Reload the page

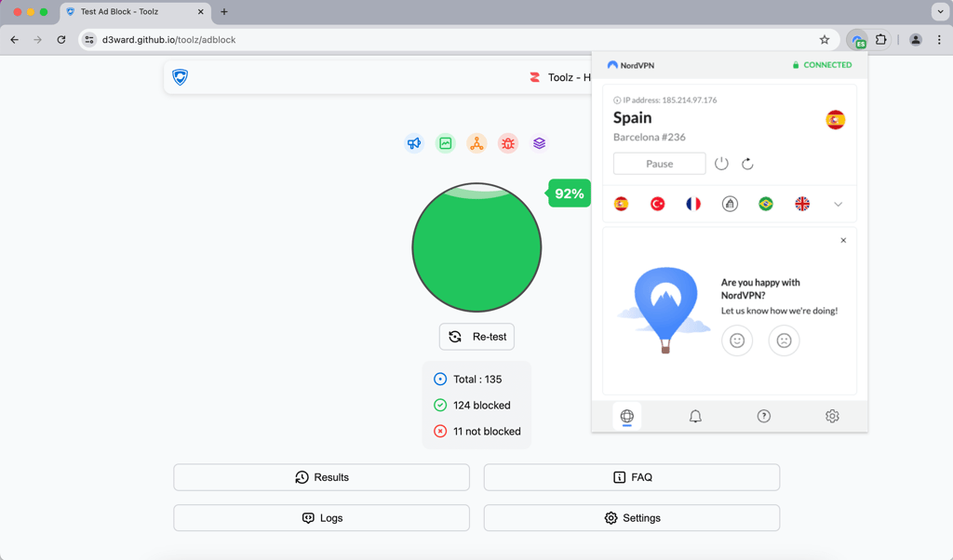(x=61, y=40)
